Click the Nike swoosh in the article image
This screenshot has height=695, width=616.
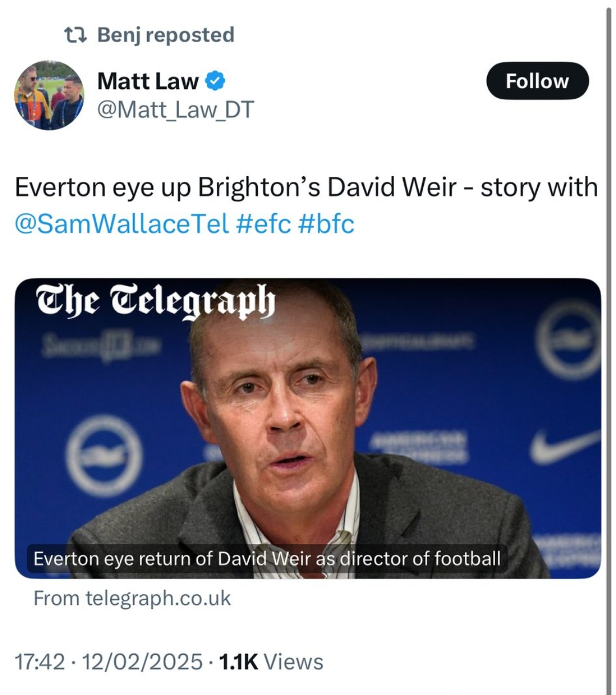[565, 445]
